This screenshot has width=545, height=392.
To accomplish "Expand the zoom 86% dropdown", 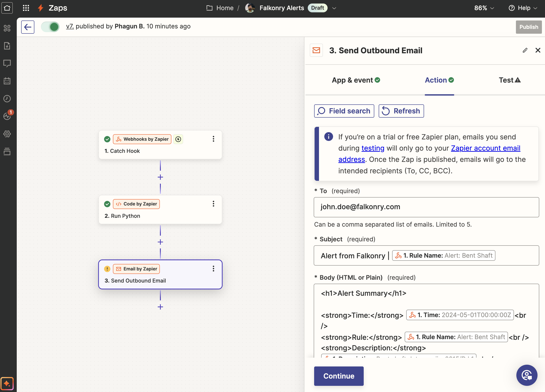I will click(484, 8).
